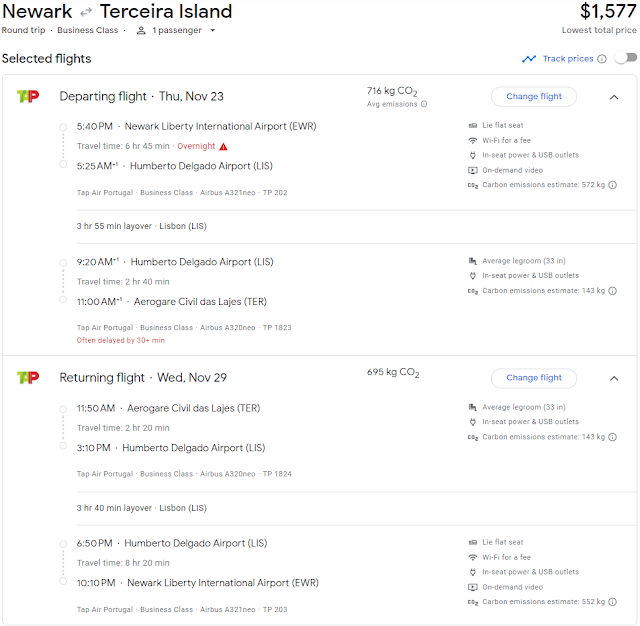
Task: Click the Returning flight Wed, Nov 29 heading
Action: coord(143,377)
